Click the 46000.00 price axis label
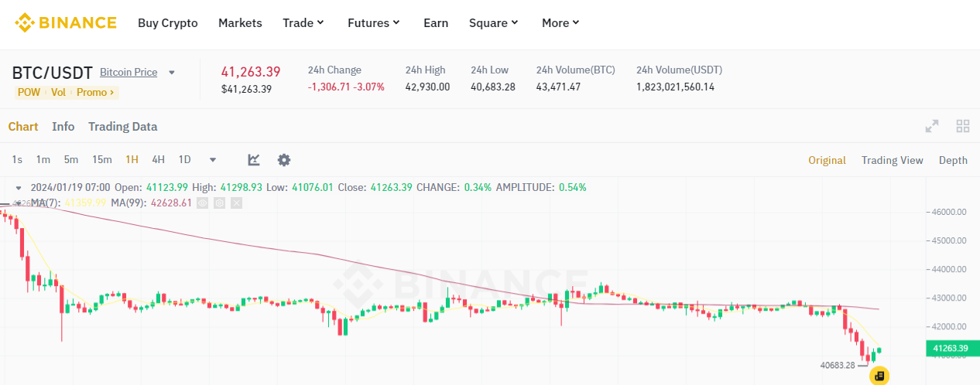The image size is (980, 385). coord(949,211)
